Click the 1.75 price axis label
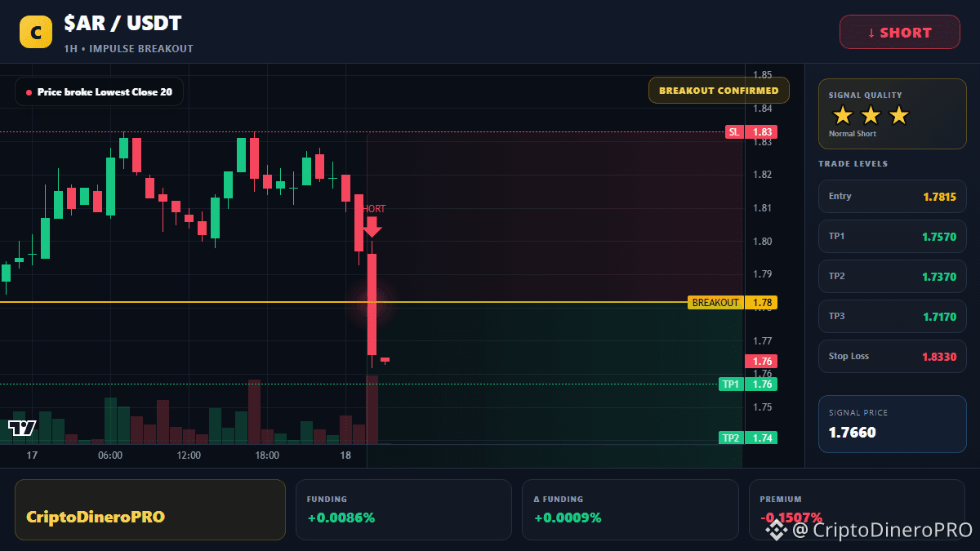The height and width of the screenshot is (551, 980). click(x=763, y=407)
